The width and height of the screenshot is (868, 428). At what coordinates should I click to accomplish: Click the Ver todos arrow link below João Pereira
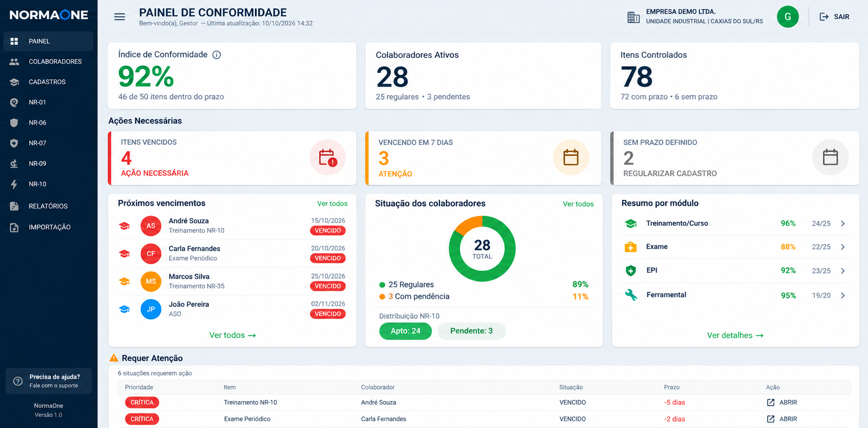click(232, 336)
